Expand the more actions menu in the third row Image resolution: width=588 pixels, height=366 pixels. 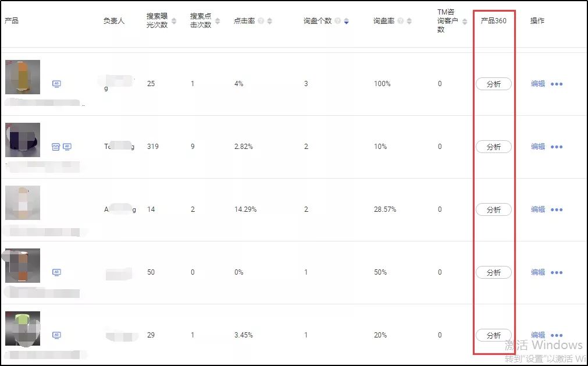(557, 209)
